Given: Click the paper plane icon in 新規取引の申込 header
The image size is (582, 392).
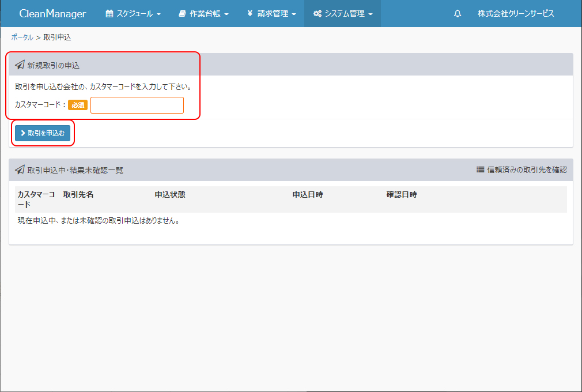Looking at the screenshot, I should [20, 65].
